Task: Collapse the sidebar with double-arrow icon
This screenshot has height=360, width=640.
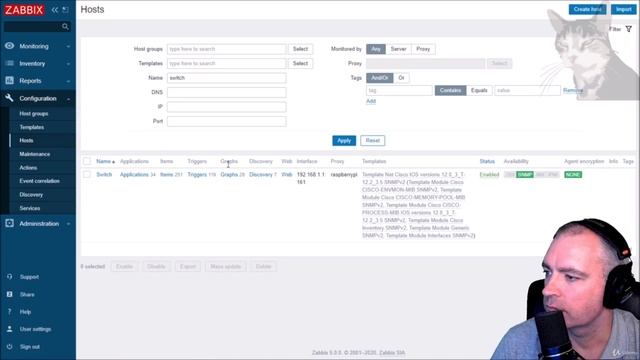Action: (55, 9)
